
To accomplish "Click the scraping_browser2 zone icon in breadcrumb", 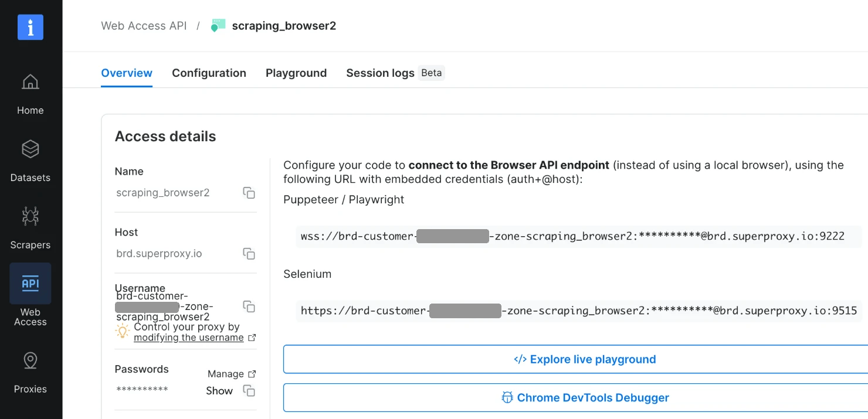I will coord(218,26).
